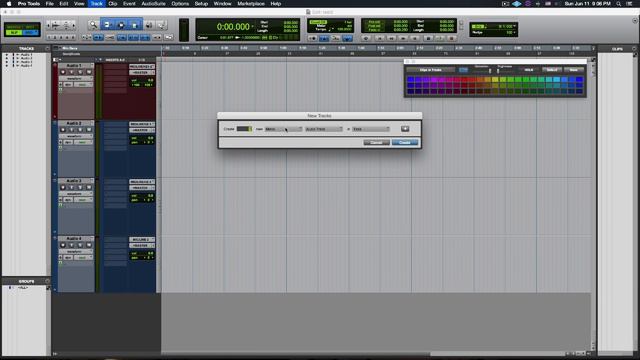Click the add row plus button in New Tracks

tap(405, 129)
